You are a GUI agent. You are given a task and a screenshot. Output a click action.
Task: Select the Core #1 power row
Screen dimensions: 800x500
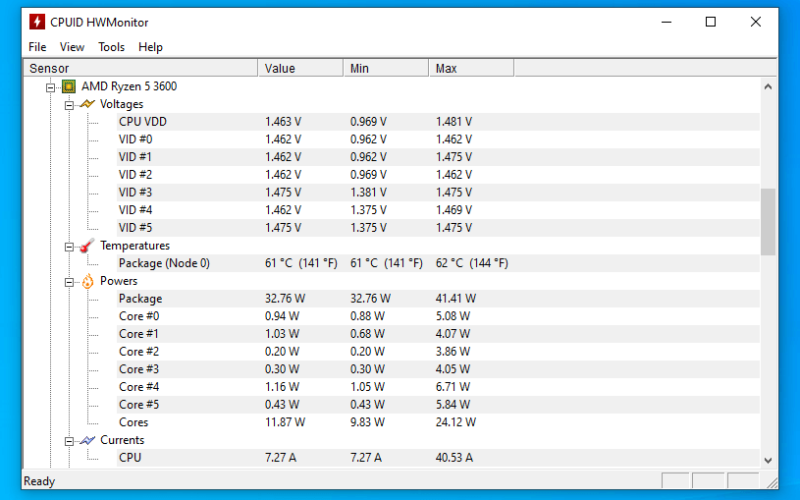[x=438, y=334]
